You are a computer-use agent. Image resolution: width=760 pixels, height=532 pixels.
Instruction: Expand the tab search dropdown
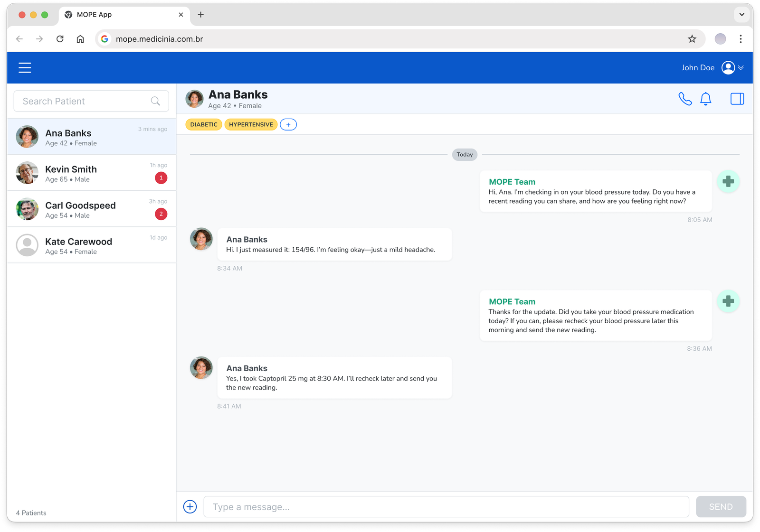(x=741, y=15)
